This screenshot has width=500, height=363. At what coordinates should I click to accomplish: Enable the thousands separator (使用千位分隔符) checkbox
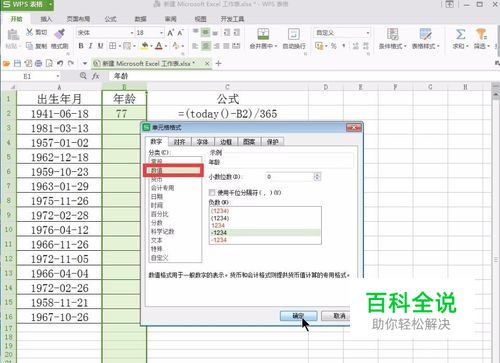212,193
